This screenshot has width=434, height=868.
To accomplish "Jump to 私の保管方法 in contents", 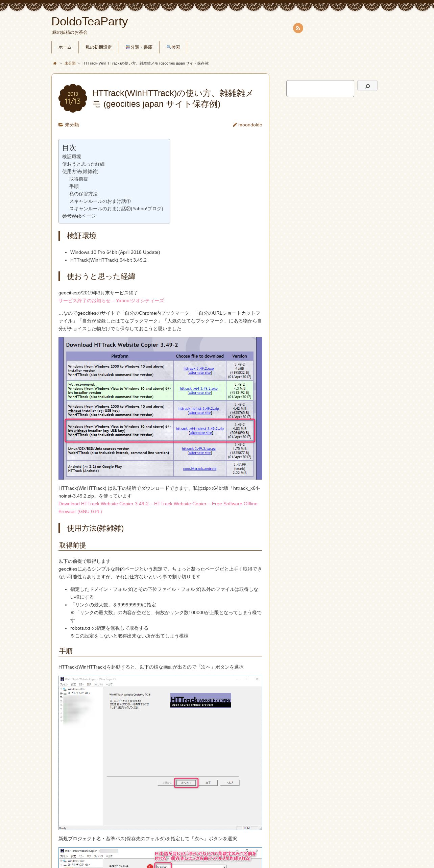I will (83, 194).
